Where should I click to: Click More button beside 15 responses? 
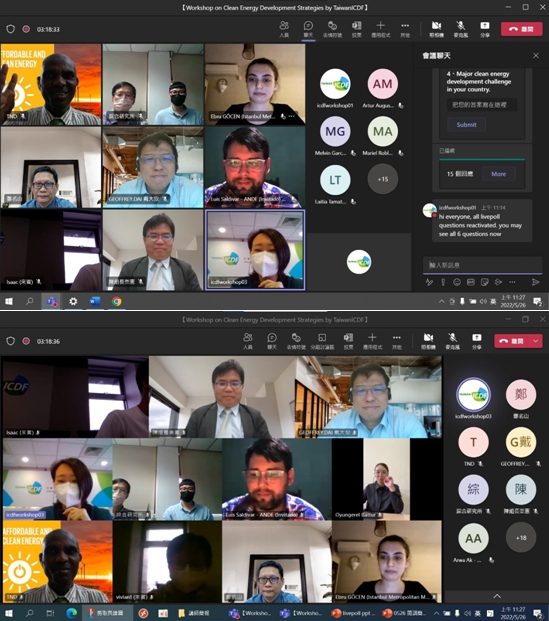click(498, 174)
